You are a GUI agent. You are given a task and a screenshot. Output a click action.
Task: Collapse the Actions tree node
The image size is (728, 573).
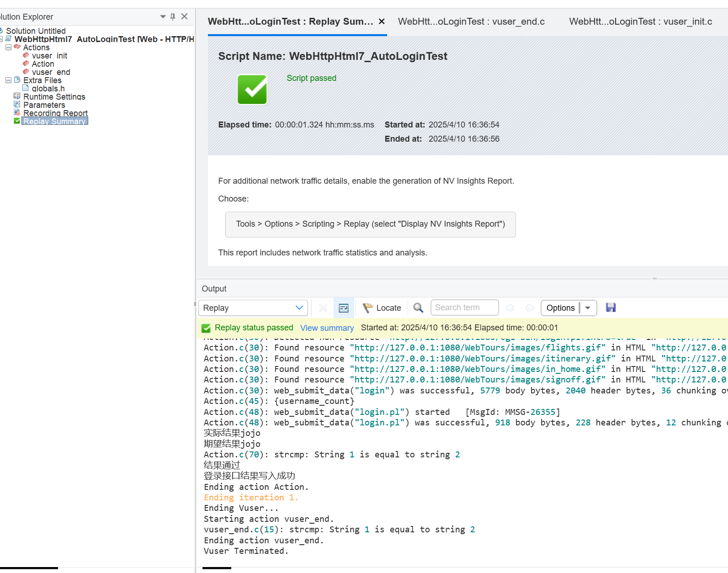[x=8, y=47]
